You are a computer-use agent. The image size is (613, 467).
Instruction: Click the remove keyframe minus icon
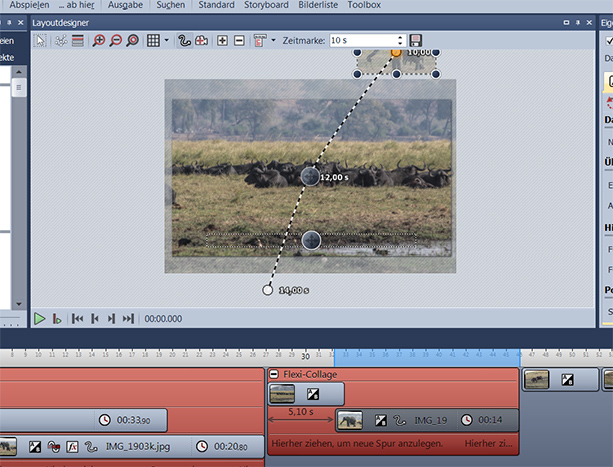pyautogui.click(x=238, y=41)
